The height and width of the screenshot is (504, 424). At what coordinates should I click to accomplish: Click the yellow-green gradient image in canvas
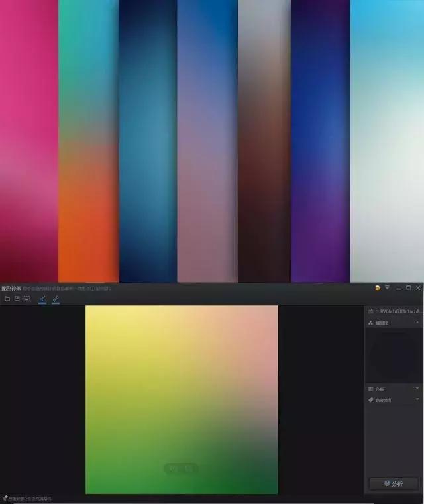(x=182, y=399)
